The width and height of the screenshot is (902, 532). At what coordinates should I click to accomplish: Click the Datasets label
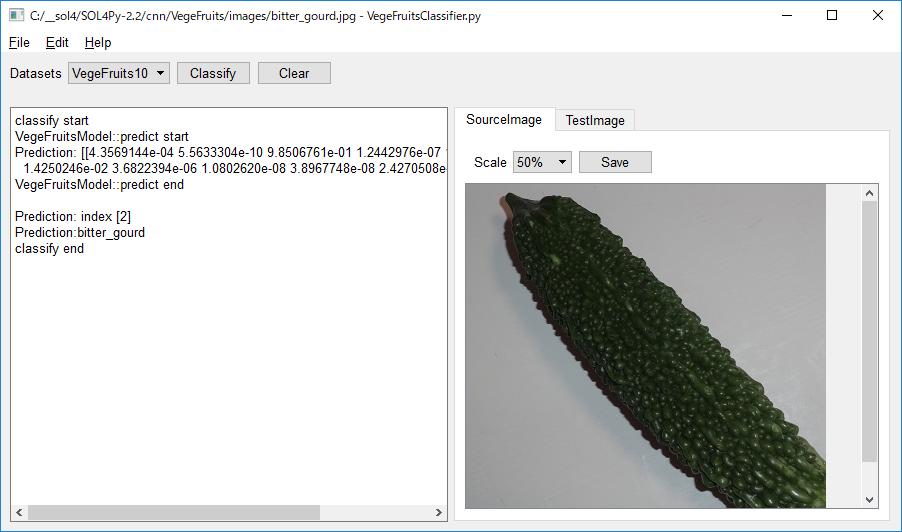(36, 74)
